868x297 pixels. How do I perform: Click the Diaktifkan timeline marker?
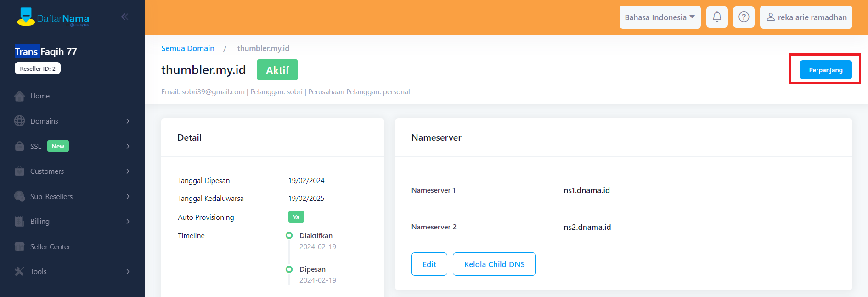[x=289, y=235]
